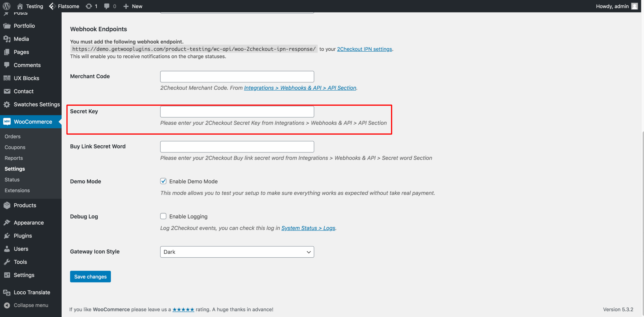
Task: Select the WooCommerce sidebar icon
Action: click(x=7, y=122)
